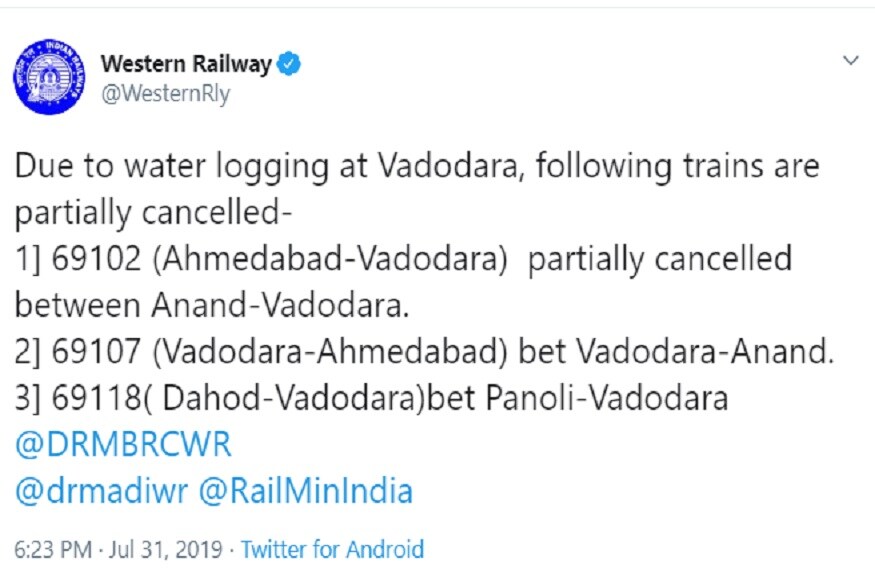Select train number 69107 in the tweet
This screenshot has height=583, width=875.
pos(96,351)
